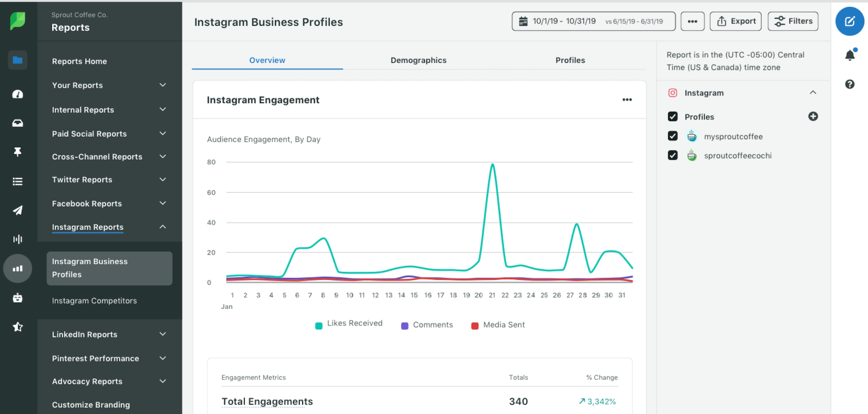Open the paper plane publishing icon
This screenshot has width=868, height=414.
click(18, 210)
